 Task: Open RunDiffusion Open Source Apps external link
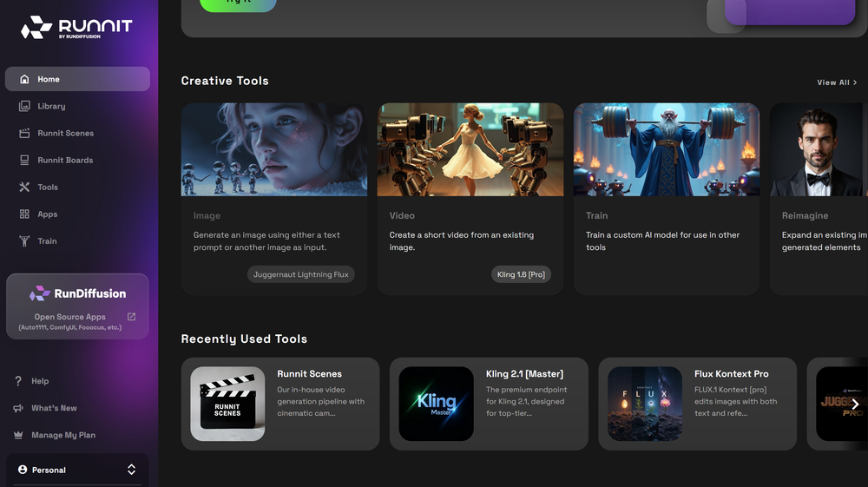pos(131,317)
